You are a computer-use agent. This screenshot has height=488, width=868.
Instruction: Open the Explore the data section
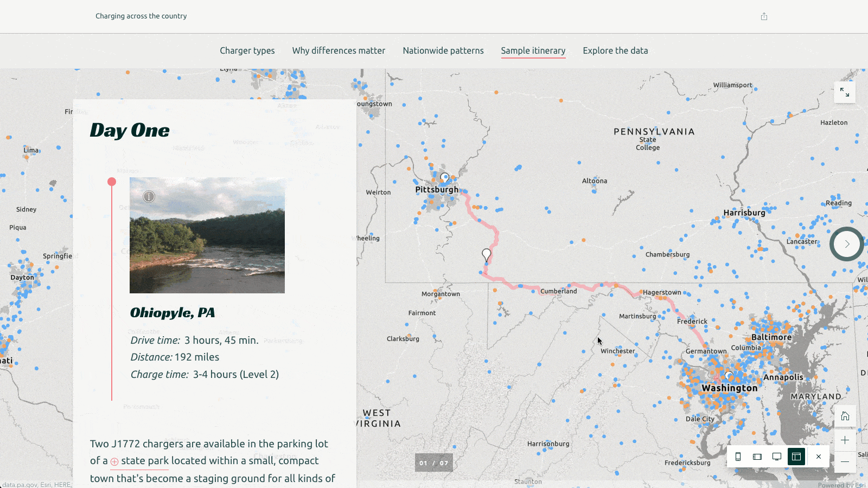[615, 50]
